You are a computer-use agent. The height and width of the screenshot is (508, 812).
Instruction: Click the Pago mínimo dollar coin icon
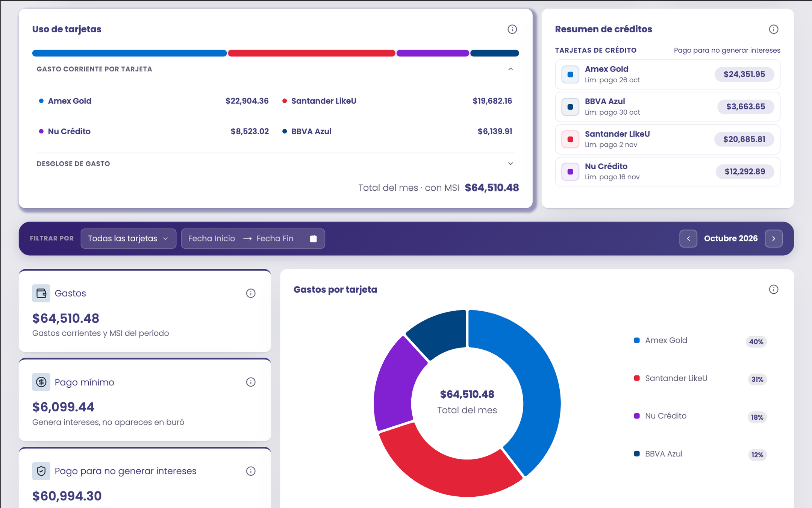41,382
